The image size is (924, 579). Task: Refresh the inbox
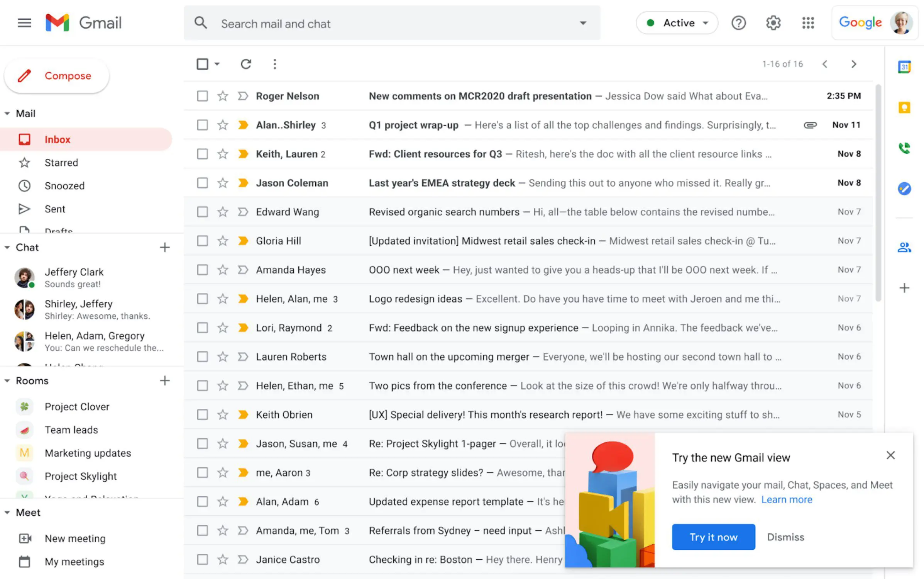click(246, 64)
